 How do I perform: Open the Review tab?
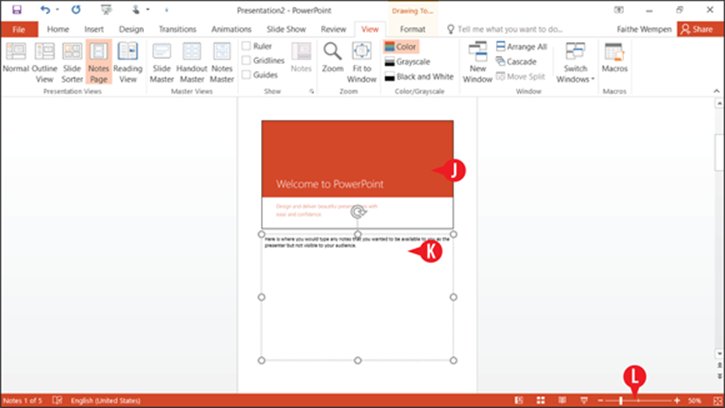(x=333, y=29)
